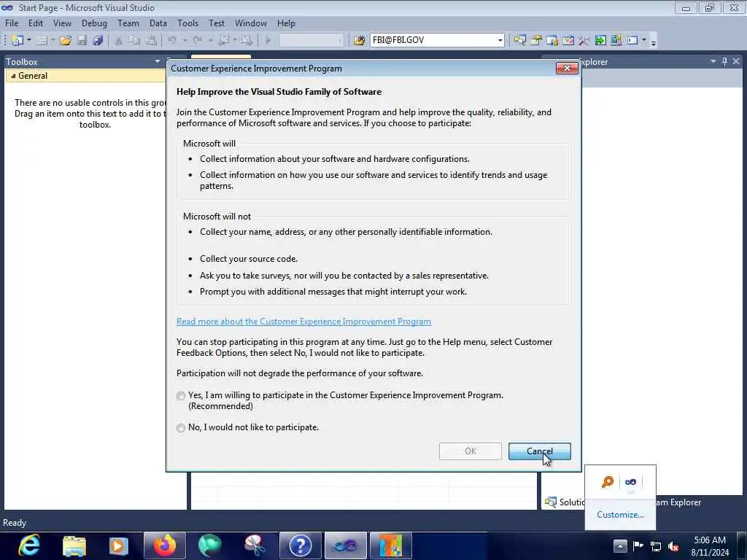Screen dimensions: 747x560
Task: Close the Explorer panel on the right
Action: (736, 61)
